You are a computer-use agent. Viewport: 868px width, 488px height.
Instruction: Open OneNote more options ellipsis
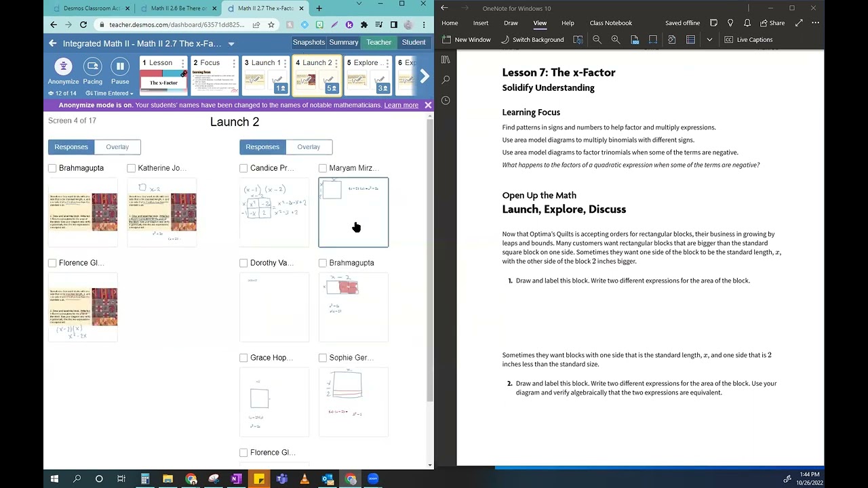(814, 22)
